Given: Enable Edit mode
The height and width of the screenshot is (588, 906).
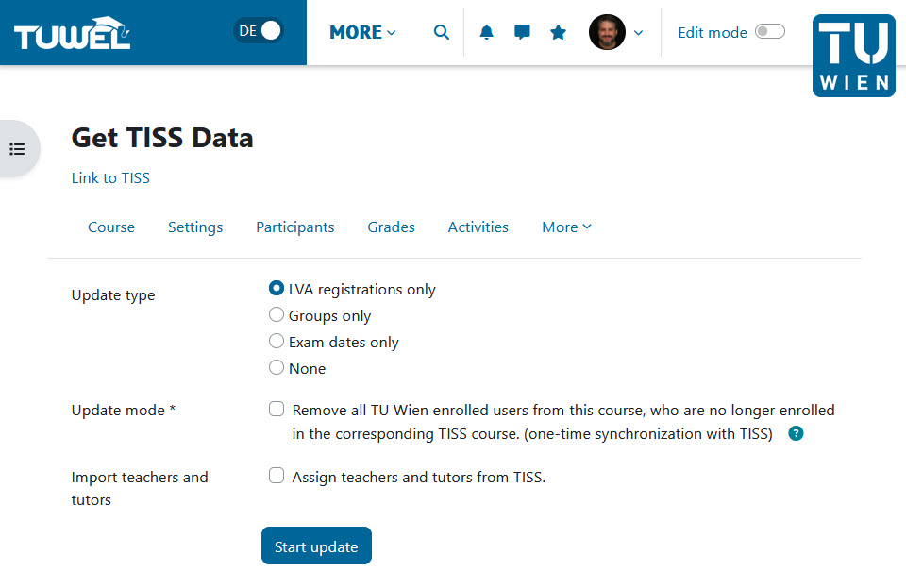Looking at the screenshot, I should click(769, 31).
